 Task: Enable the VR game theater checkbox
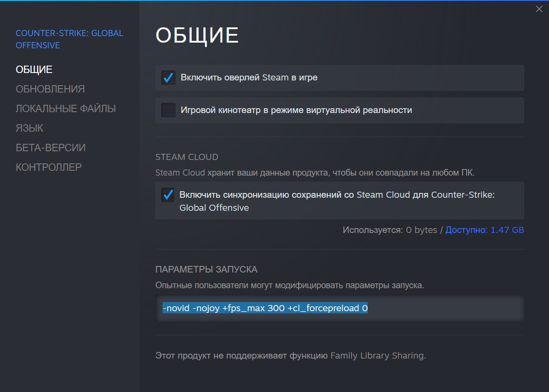pos(168,110)
